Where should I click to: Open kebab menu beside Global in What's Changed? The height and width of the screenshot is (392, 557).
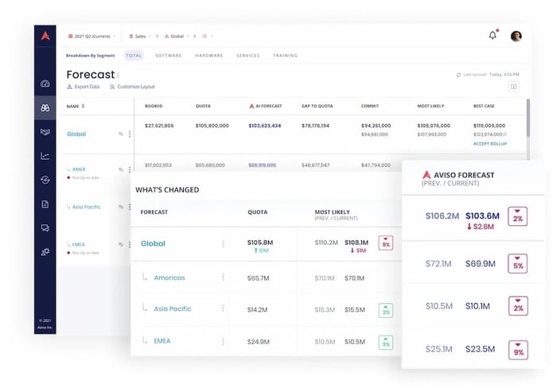click(x=223, y=243)
